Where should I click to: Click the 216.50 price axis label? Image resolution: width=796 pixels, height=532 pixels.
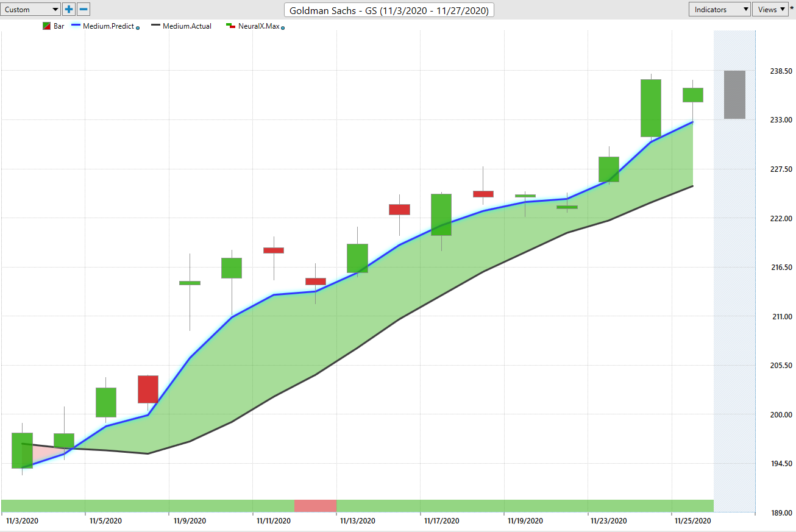[x=781, y=268]
